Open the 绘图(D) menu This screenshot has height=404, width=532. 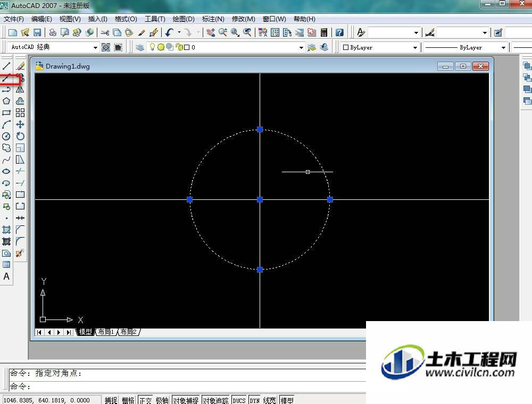tap(184, 19)
